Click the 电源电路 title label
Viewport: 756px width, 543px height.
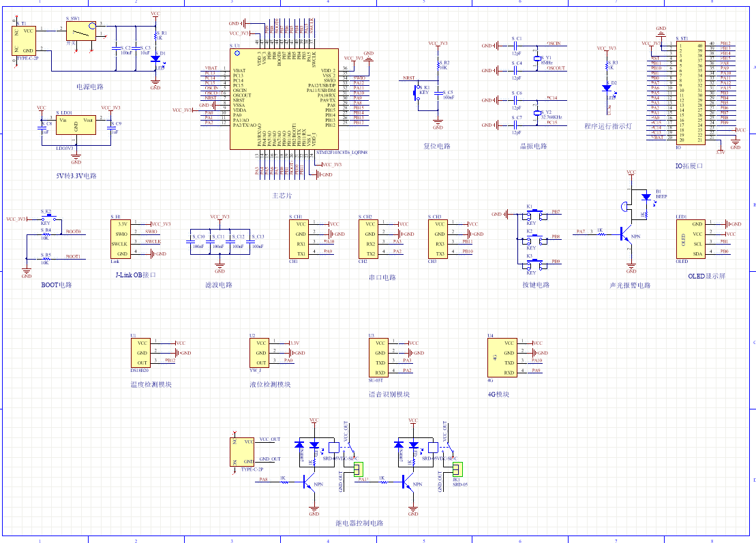[90, 87]
